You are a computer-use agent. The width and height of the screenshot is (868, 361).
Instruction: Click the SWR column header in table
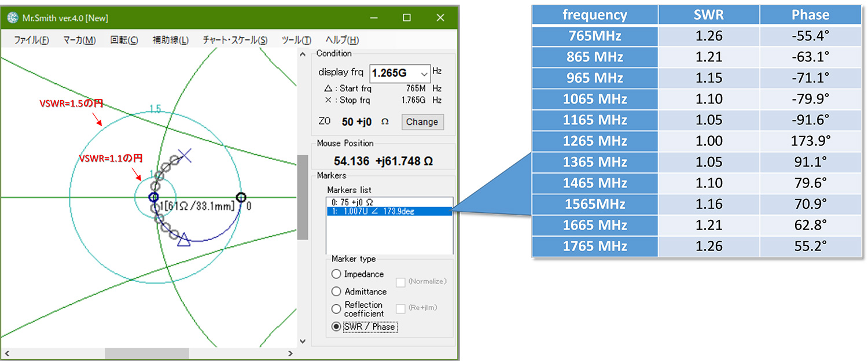point(709,15)
